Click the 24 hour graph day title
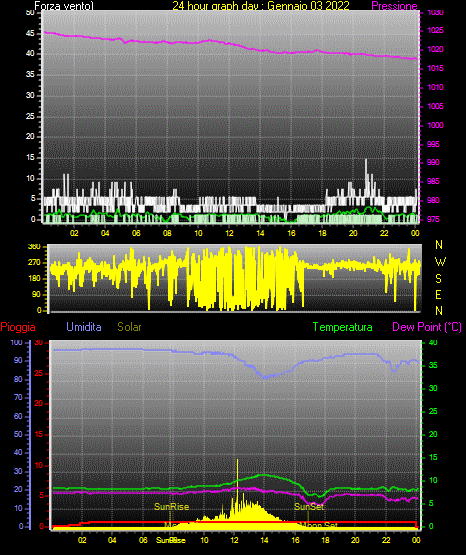The height and width of the screenshot is (555, 466). coord(261,6)
